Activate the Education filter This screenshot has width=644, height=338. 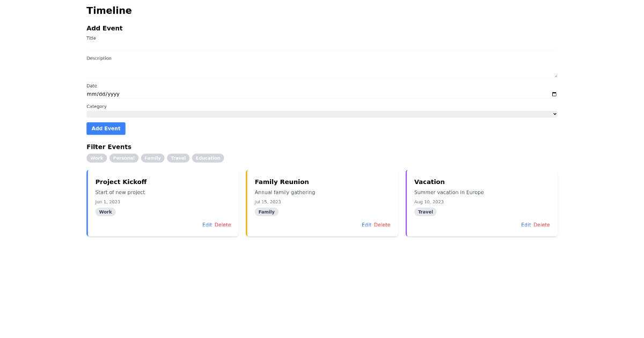point(208,158)
